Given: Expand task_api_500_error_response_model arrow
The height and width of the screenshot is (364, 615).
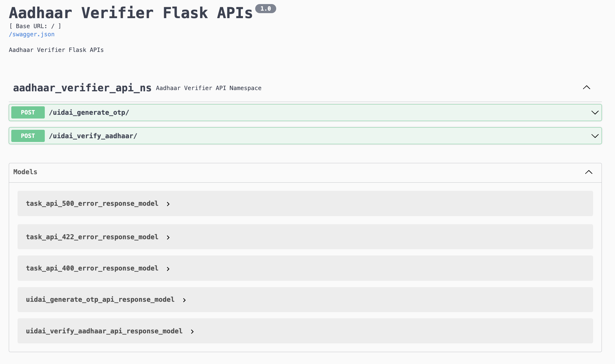Looking at the screenshot, I should (x=168, y=204).
